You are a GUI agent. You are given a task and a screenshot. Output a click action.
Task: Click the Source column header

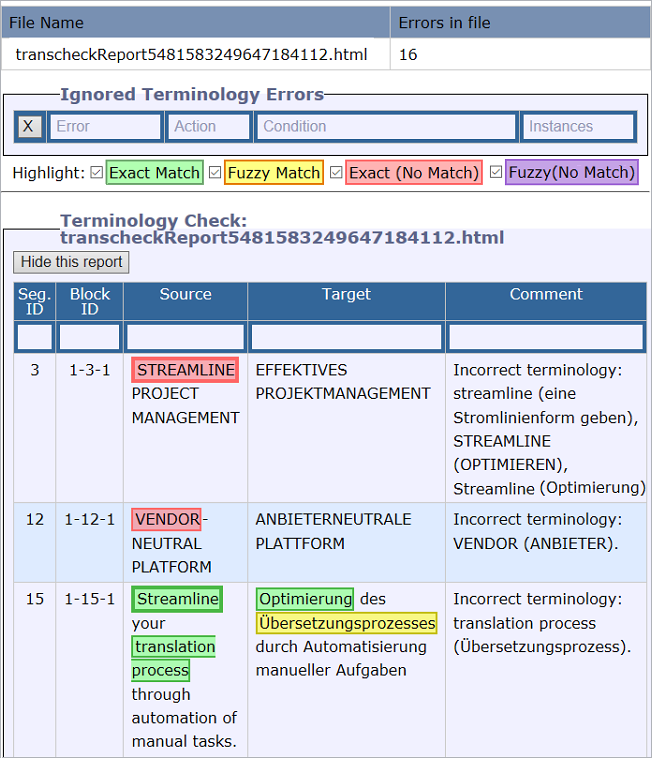185,302
